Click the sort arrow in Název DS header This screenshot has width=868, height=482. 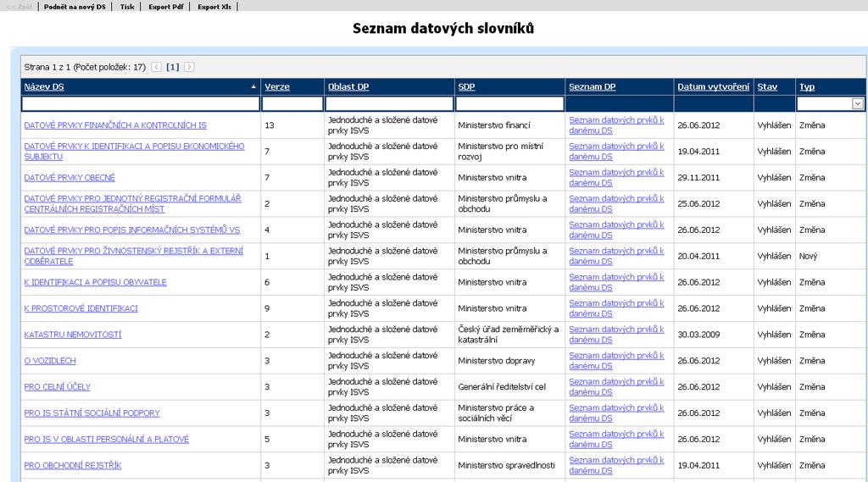pyautogui.click(x=253, y=87)
